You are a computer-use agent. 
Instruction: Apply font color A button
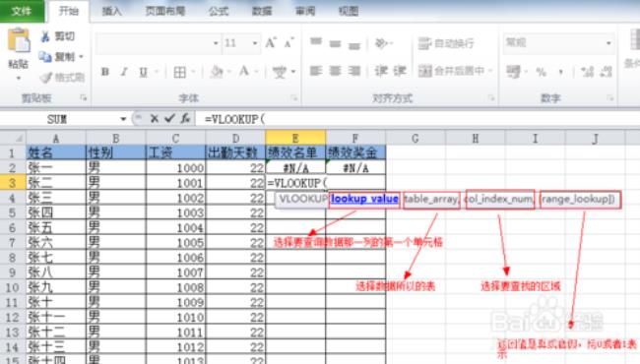[244, 72]
